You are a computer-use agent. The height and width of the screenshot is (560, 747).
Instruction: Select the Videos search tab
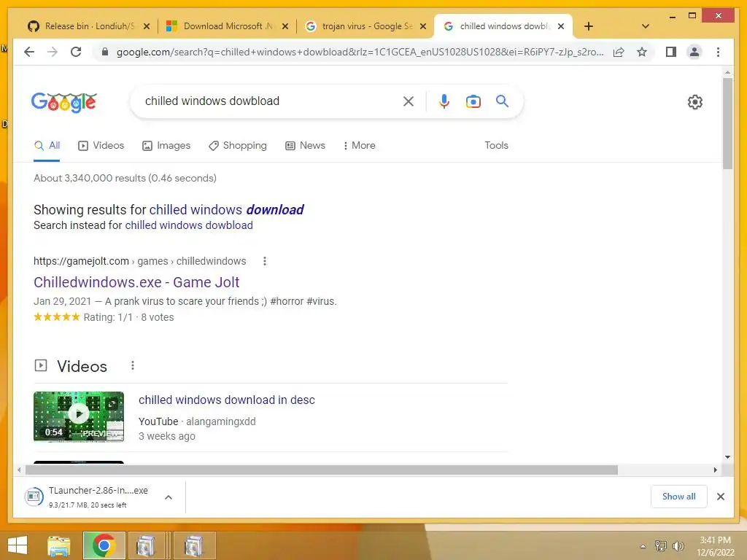[x=101, y=145]
